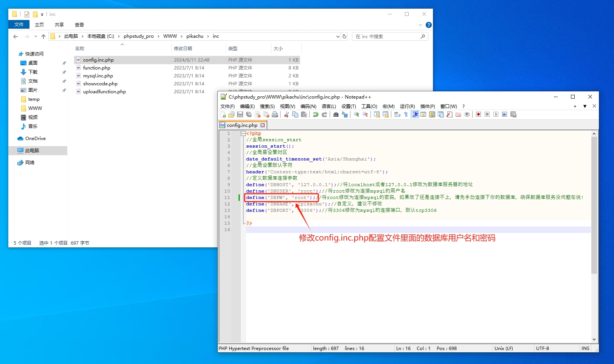Click pikachu in the Explorer address breadcrumb
Viewport: 614px width, 364px height.
point(195,36)
